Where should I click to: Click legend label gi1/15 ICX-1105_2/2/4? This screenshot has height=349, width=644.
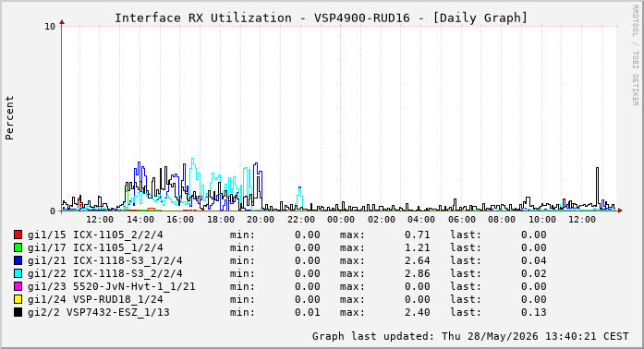click(95, 235)
